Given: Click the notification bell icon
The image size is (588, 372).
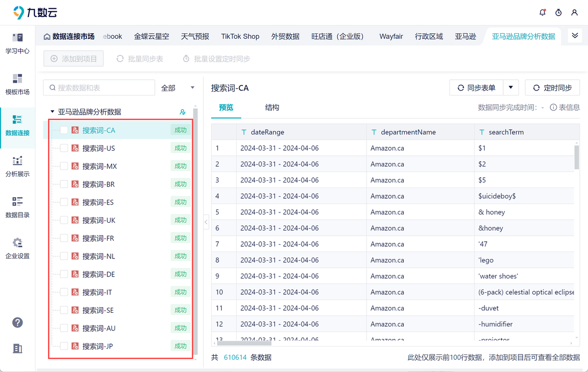Looking at the screenshot, I should (x=542, y=13).
